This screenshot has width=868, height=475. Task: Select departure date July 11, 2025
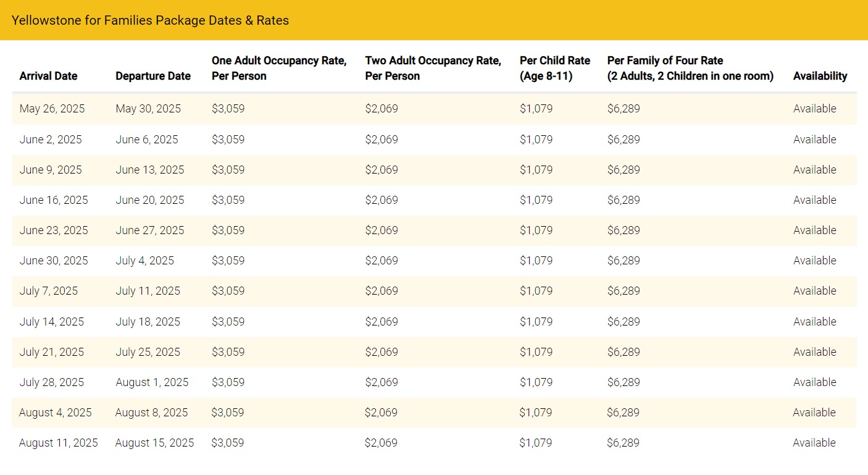pos(148,291)
